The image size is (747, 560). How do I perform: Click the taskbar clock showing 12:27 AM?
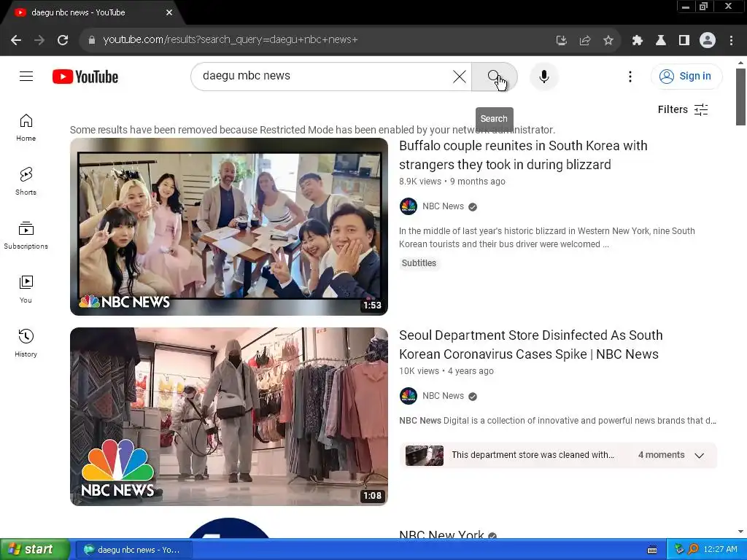720,550
